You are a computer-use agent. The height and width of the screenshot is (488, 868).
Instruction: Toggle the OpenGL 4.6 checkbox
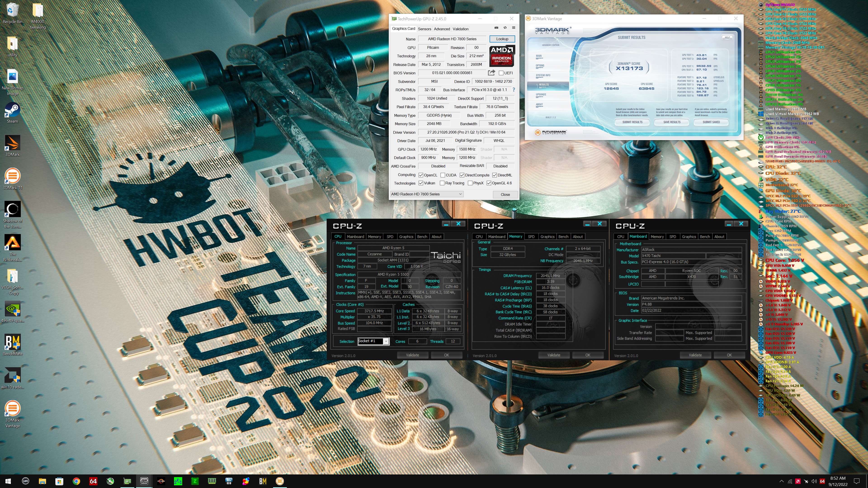coord(489,183)
